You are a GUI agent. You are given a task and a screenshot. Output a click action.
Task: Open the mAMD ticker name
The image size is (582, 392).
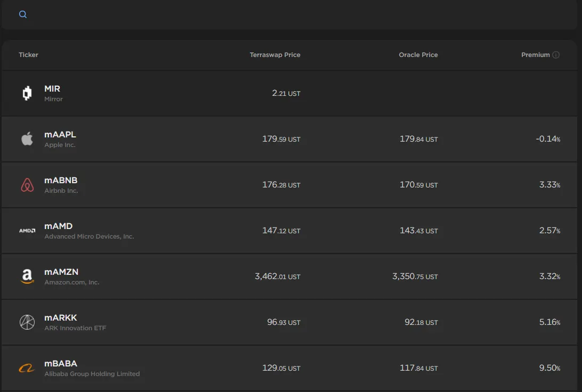click(59, 226)
